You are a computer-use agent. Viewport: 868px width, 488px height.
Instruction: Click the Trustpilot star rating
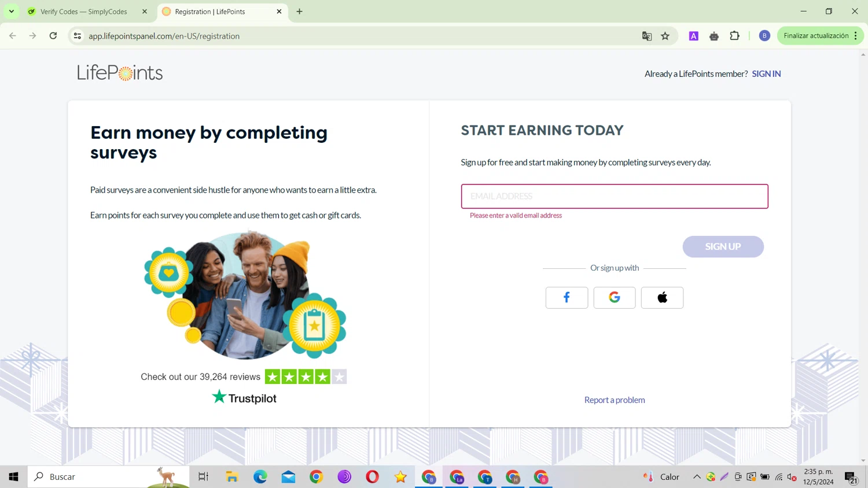point(306,377)
